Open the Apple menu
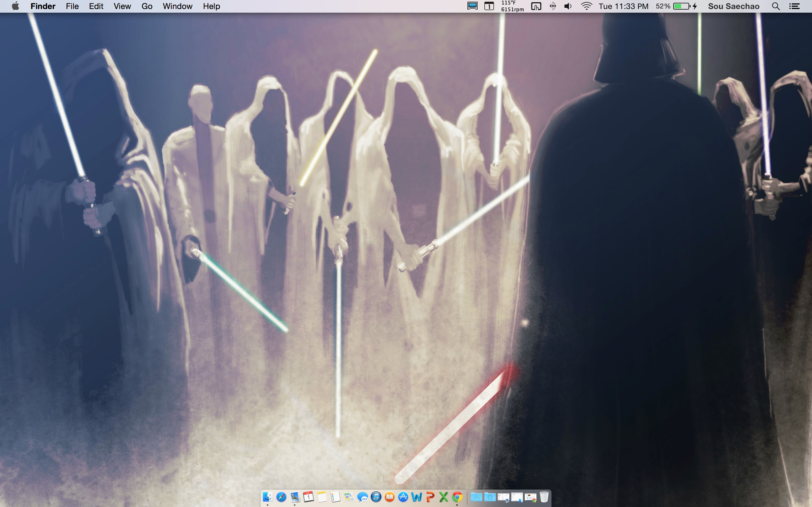This screenshot has height=507, width=812. (x=16, y=6)
